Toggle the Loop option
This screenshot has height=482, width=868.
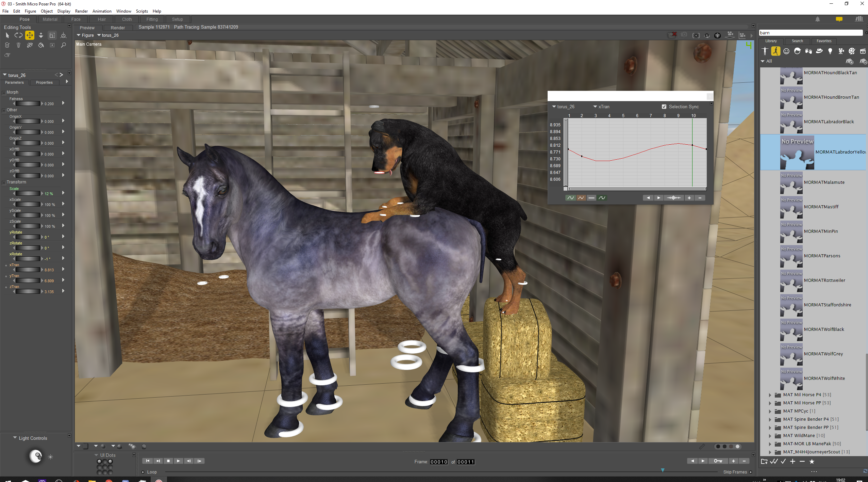click(143, 472)
